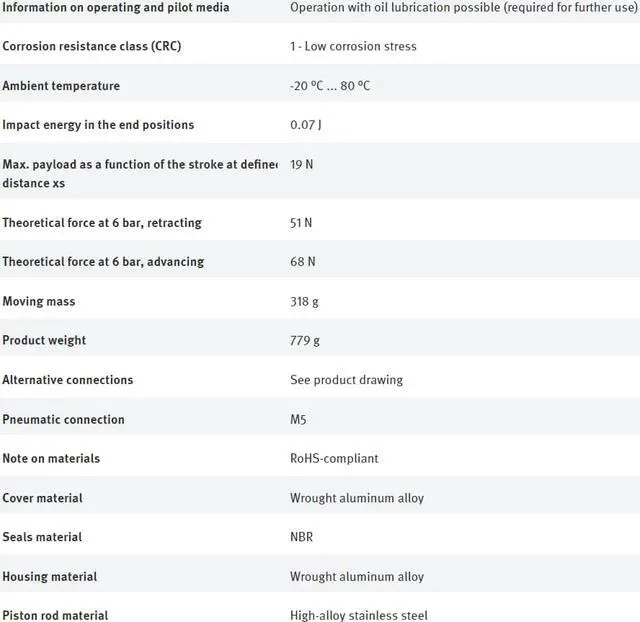The height and width of the screenshot is (622, 640).
Task: Select the Corrosion resistance class (CRC) label
Action: pos(92,46)
